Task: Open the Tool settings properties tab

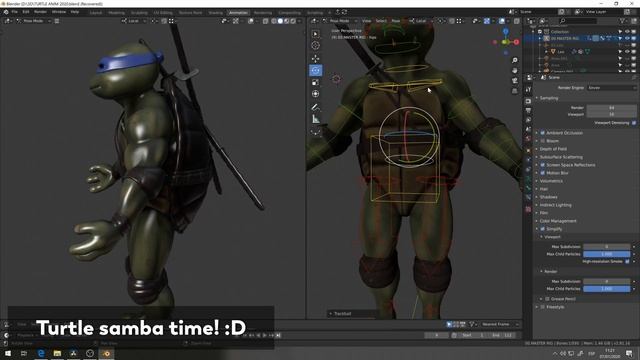Action: pyautogui.click(x=528, y=89)
